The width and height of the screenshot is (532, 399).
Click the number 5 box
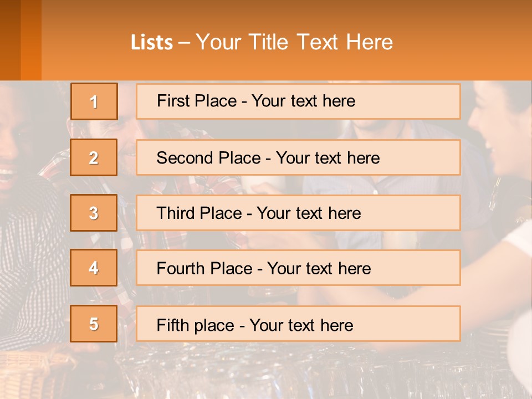pyautogui.click(x=94, y=324)
